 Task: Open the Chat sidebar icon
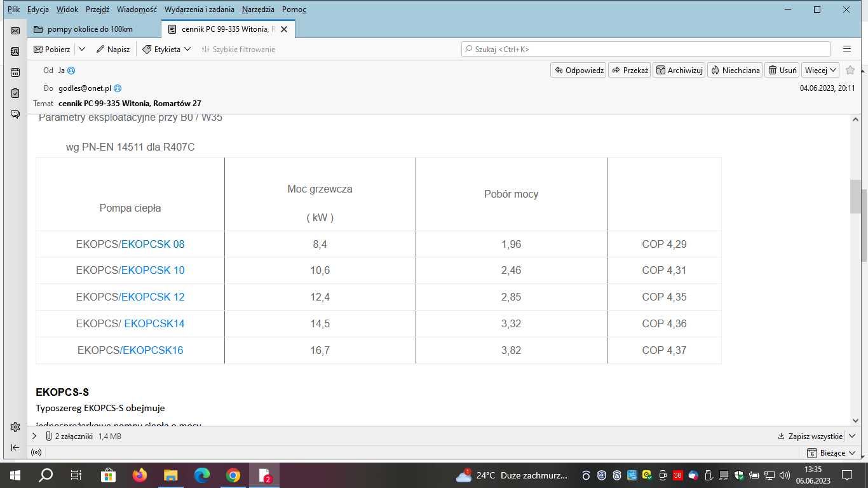coord(15,114)
